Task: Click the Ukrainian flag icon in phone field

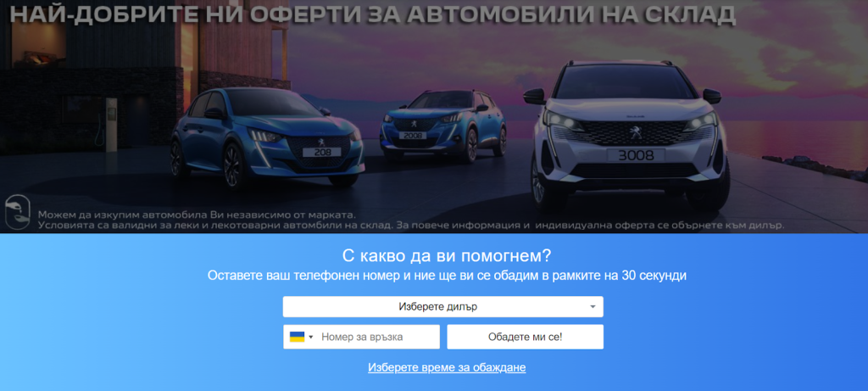Action: (x=298, y=337)
